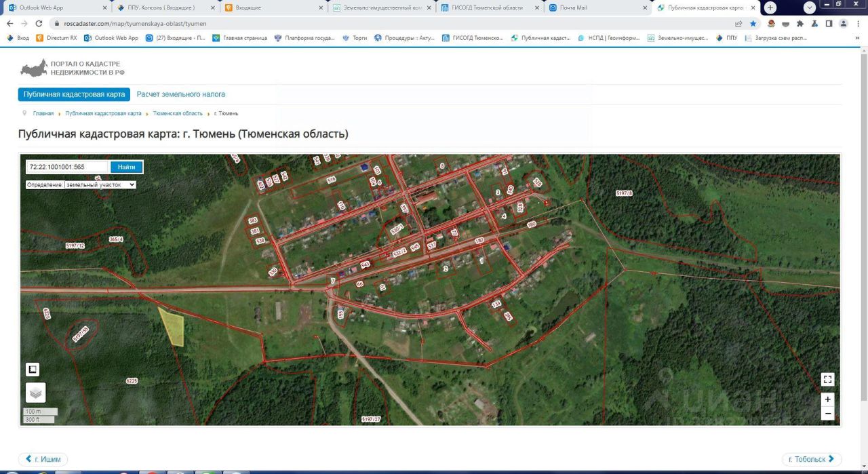Open the Торги bookmark

click(x=355, y=38)
